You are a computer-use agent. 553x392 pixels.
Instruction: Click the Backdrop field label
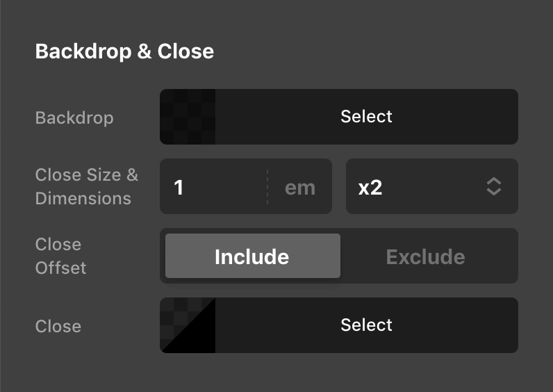point(74,117)
